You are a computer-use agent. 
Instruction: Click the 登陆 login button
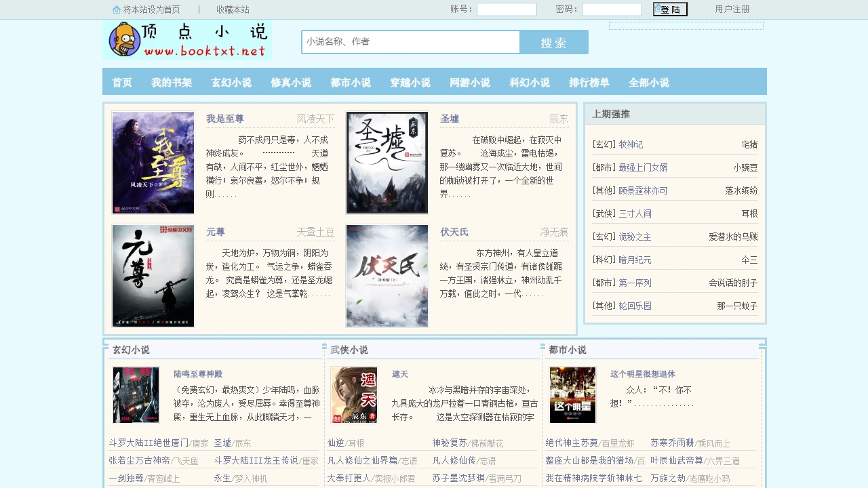670,9
